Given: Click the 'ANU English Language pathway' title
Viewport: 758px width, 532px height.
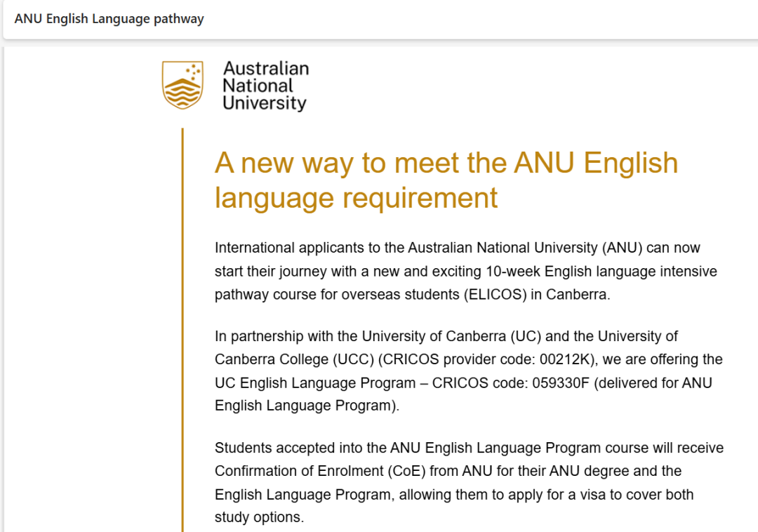Looking at the screenshot, I should tap(109, 19).
